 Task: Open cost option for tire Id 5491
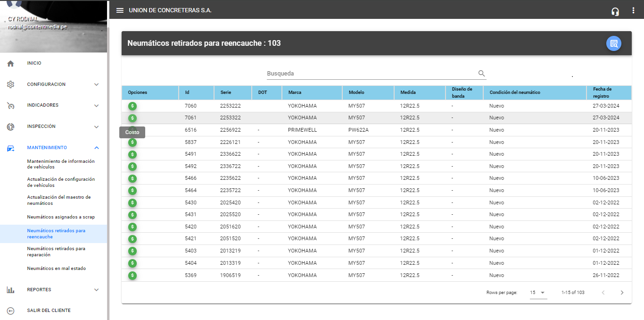pos(132,154)
